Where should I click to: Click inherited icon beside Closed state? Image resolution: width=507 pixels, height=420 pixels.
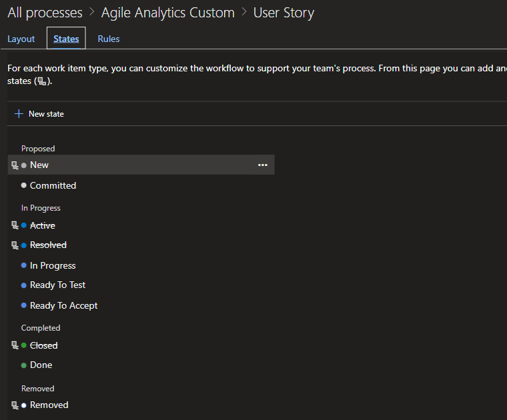(x=15, y=345)
